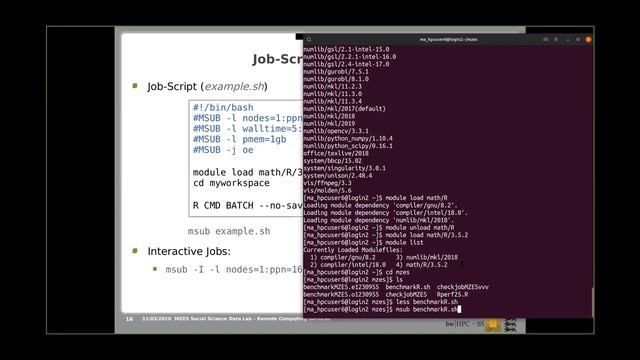Minimize the terminal window
The height and width of the screenshot is (360, 640).
[x=568, y=40]
